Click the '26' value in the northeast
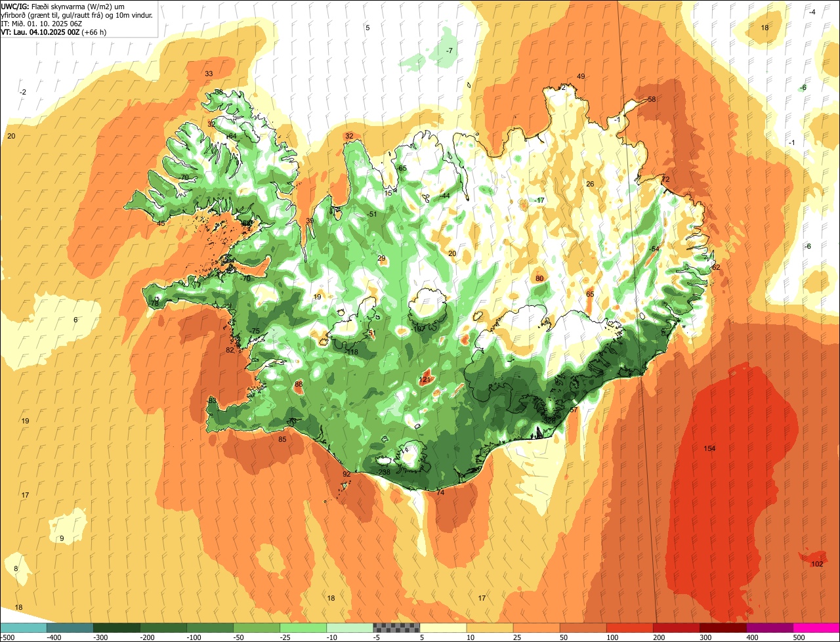 590,184
